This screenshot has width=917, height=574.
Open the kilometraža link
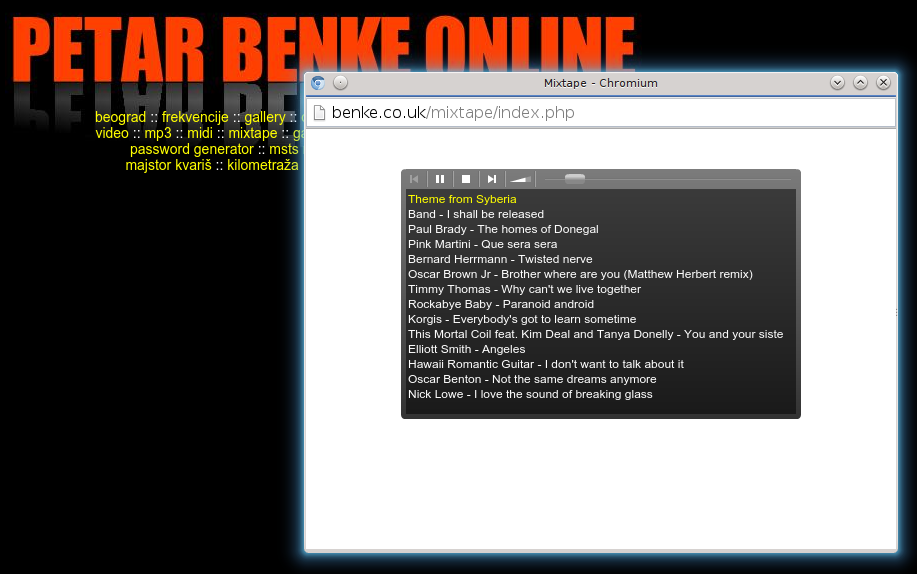coord(263,166)
